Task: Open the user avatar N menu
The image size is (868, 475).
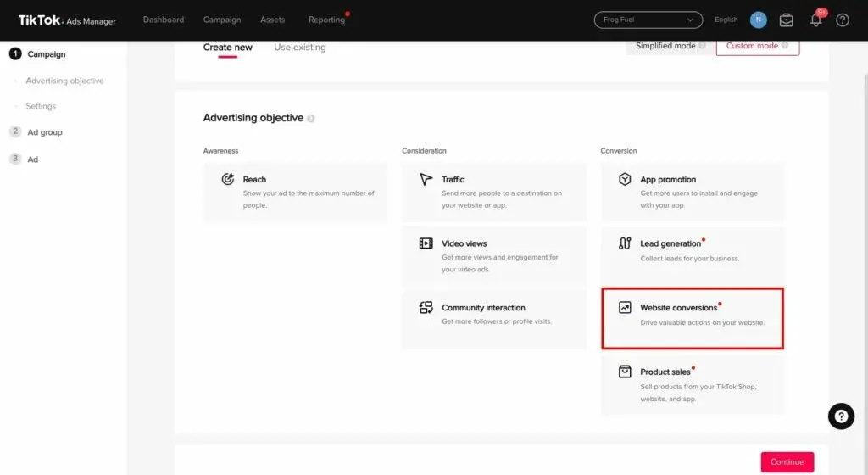Action: 758,20
